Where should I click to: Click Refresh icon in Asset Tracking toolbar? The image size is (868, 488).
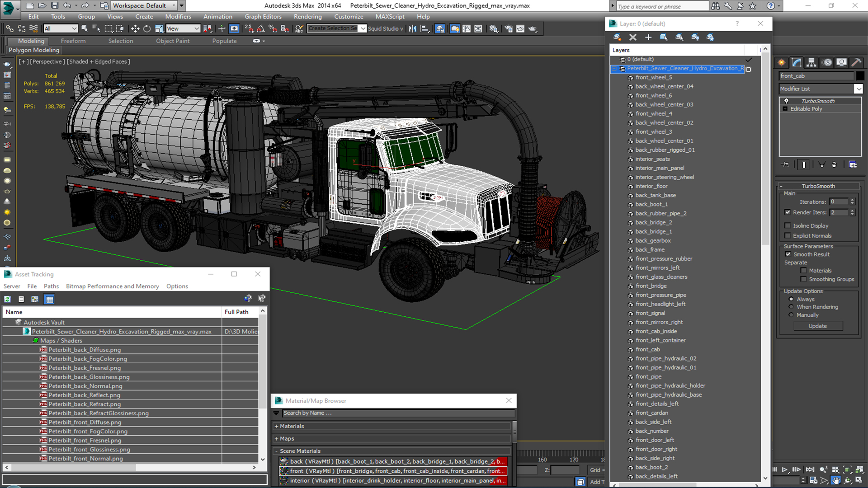tap(8, 299)
